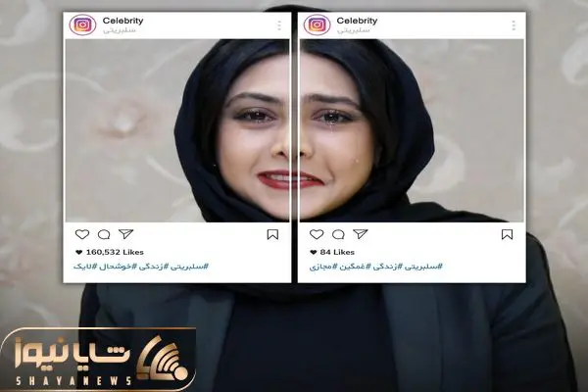This screenshot has height=392, width=588.
Task: Open the three-dot menu on right post
Action: (514, 25)
